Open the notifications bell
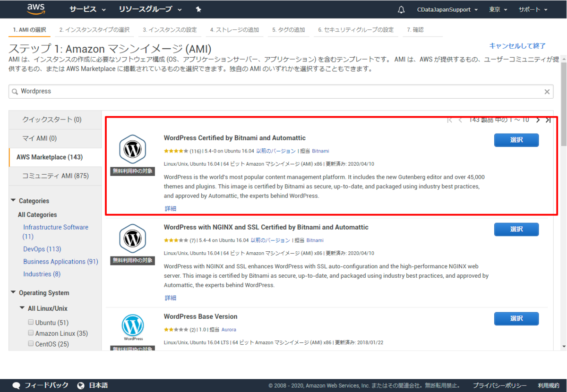This screenshot has width=567, height=392. pyautogui.click(x=401, y=9)
